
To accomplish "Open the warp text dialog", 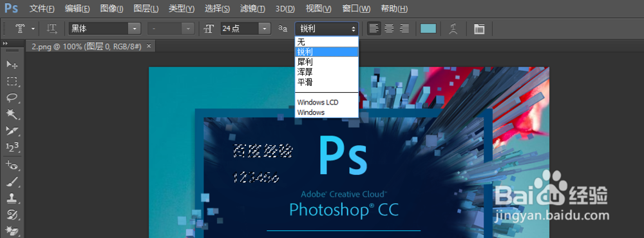I will (x=453, y=28).
